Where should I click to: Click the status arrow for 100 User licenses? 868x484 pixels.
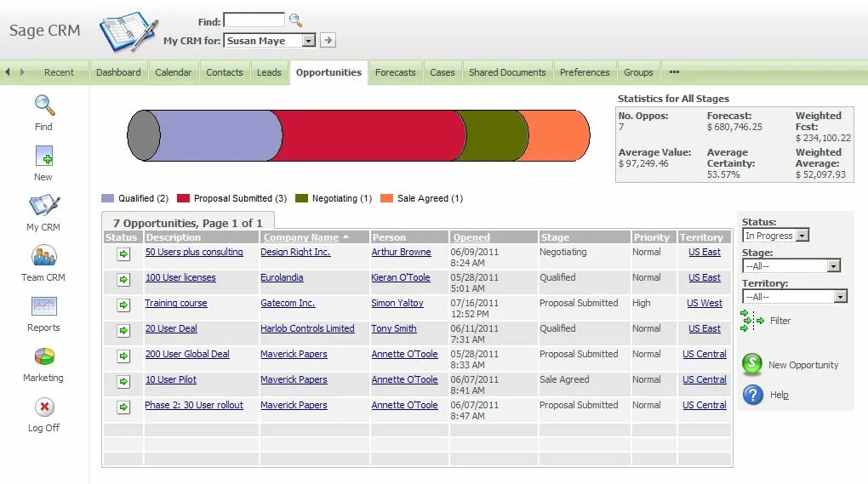click(123, 280)
